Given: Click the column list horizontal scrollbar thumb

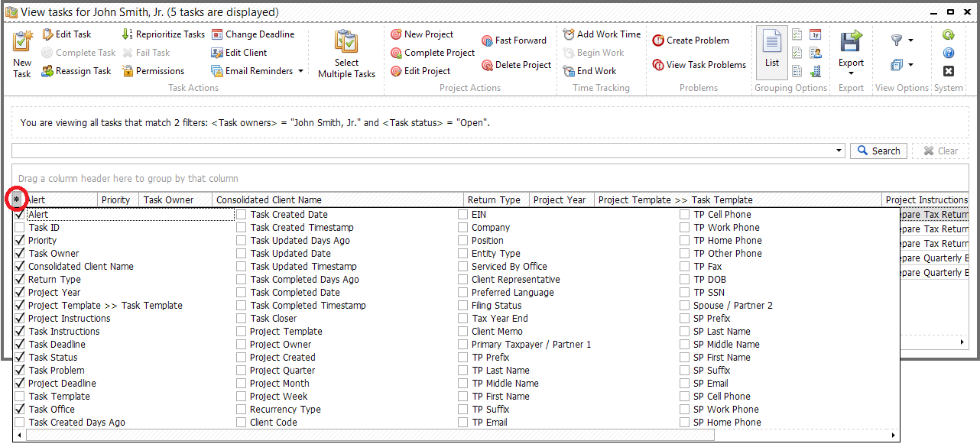Looking at the screenshot, I should 370,435.
